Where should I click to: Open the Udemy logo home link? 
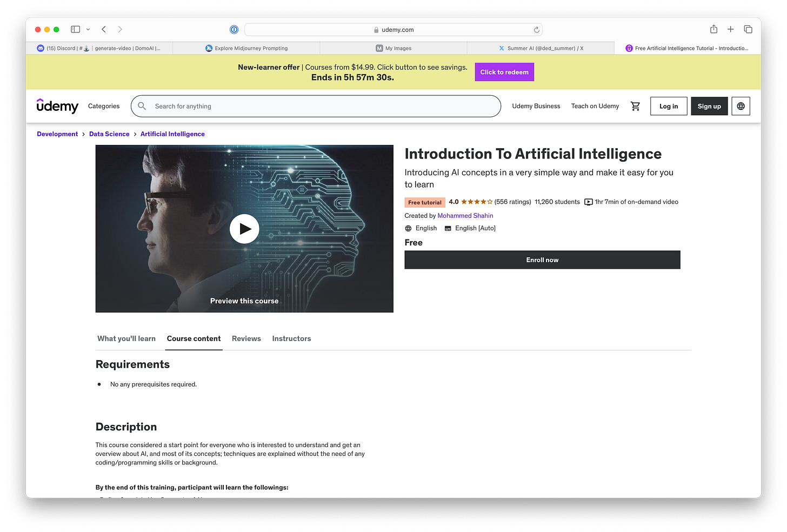click(57, 106)
